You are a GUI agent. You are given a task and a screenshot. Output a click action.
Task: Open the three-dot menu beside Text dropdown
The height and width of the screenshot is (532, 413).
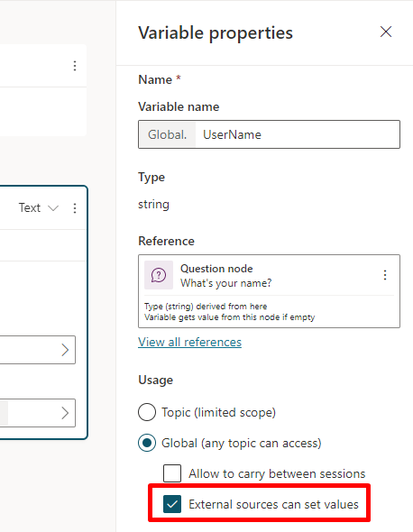coord(75,208)
